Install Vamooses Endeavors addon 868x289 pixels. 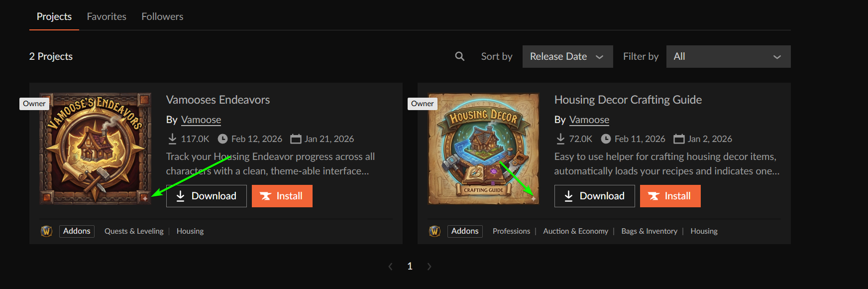point(282,196)
